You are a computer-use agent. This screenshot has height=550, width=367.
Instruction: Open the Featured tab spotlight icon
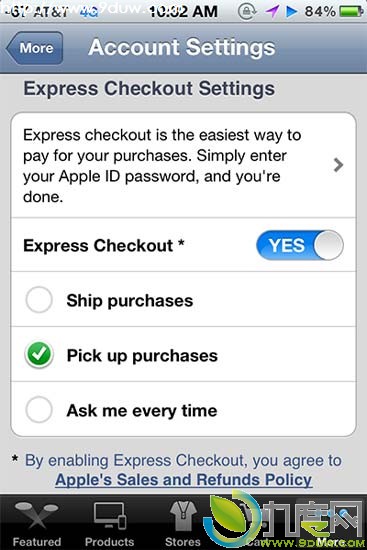click(36, 516)
